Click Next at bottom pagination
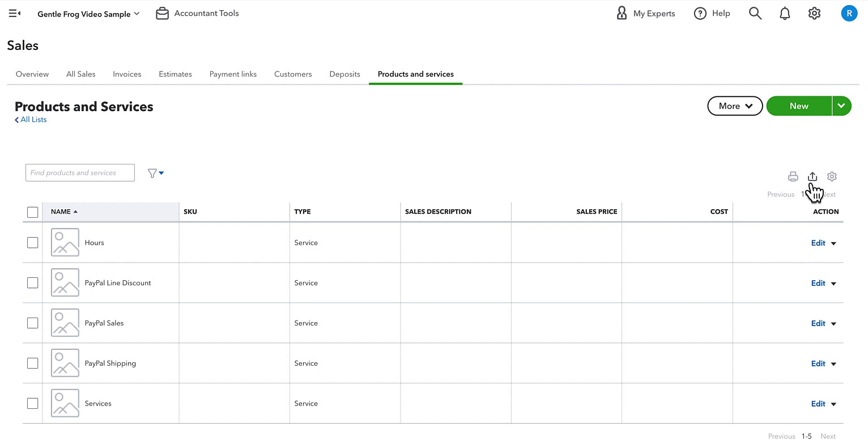 tap(828, 437)
